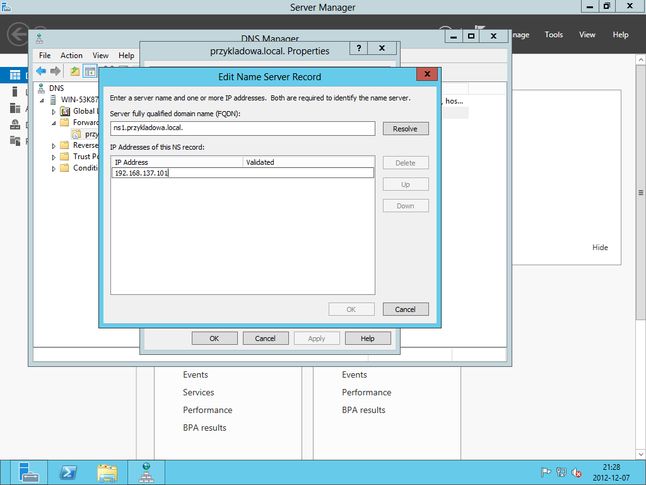Select the DNS root node in tree
This screenshot has width=646, height=485.
click(56, 88)
